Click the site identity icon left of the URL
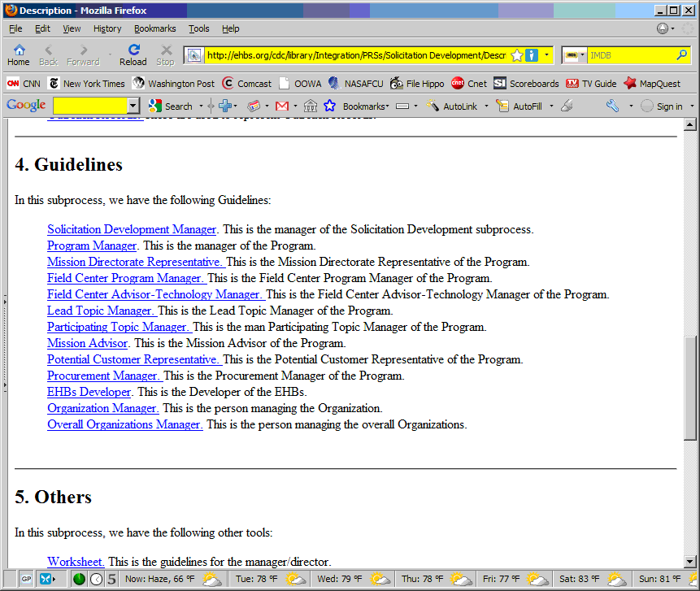This screenshot has width=700, height=591. tap(194, 55)
